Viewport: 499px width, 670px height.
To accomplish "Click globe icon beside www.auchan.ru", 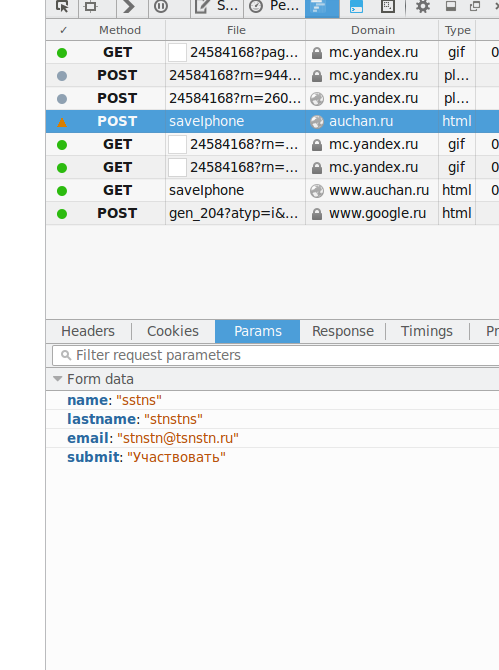I will click(317, 191).
